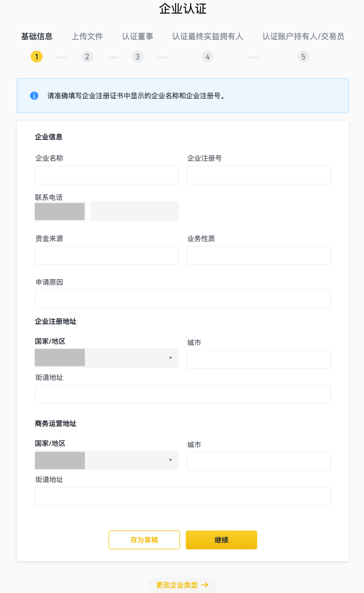This screenshot has height=593, width=364.
Task: Open the phone country code selector
Action: coord(60,211)
